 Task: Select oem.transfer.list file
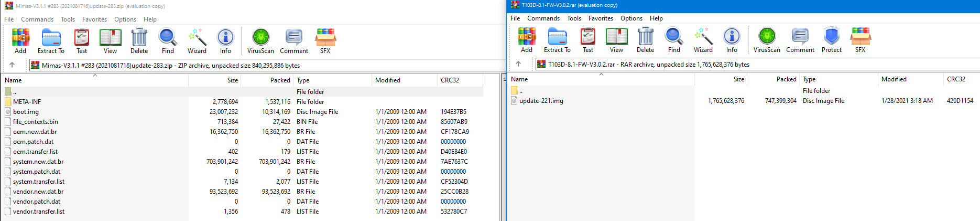[x=35, y=152]
